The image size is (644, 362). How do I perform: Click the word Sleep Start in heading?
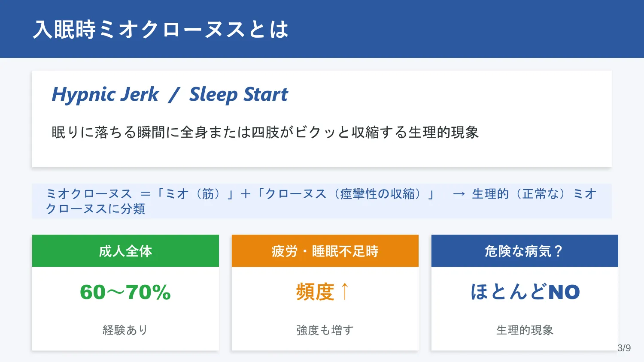[239, 95]
